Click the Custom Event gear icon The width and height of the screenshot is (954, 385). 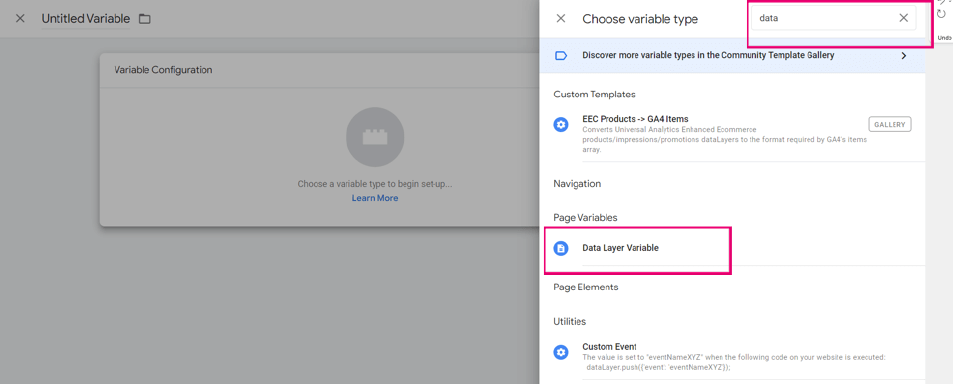click(561, 352)
